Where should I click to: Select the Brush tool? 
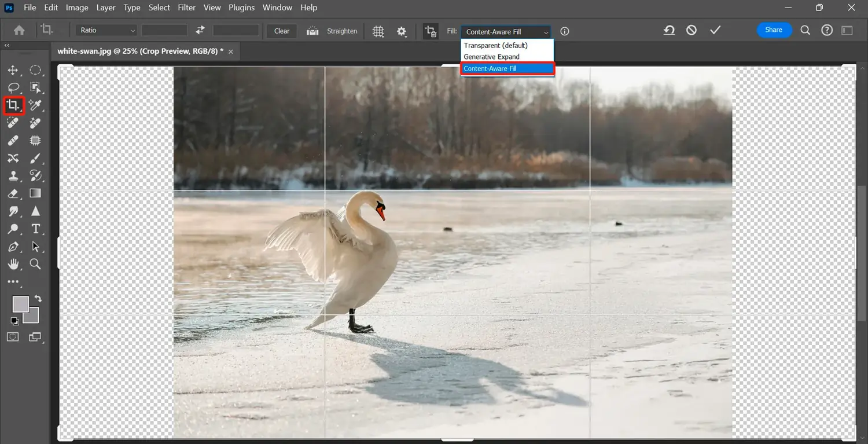tap(35, 158)
